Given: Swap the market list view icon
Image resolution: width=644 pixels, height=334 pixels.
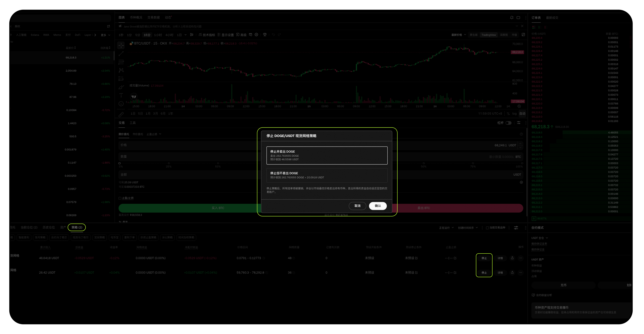Looking at the screenshot, I should pos(109,26).
